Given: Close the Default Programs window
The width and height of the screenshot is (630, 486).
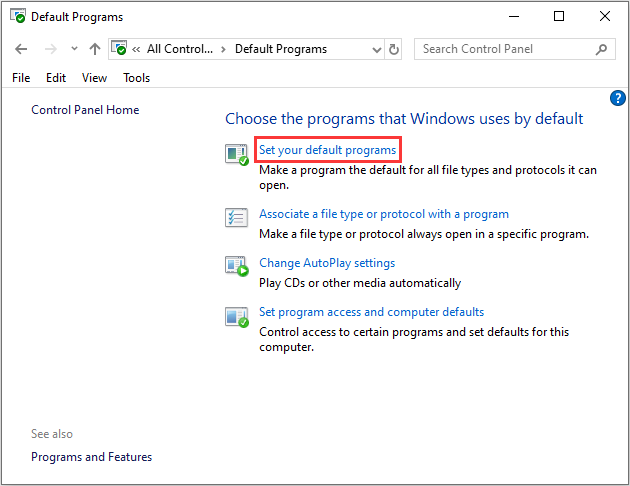Looking at the screenshot, I should click(605, 16).
